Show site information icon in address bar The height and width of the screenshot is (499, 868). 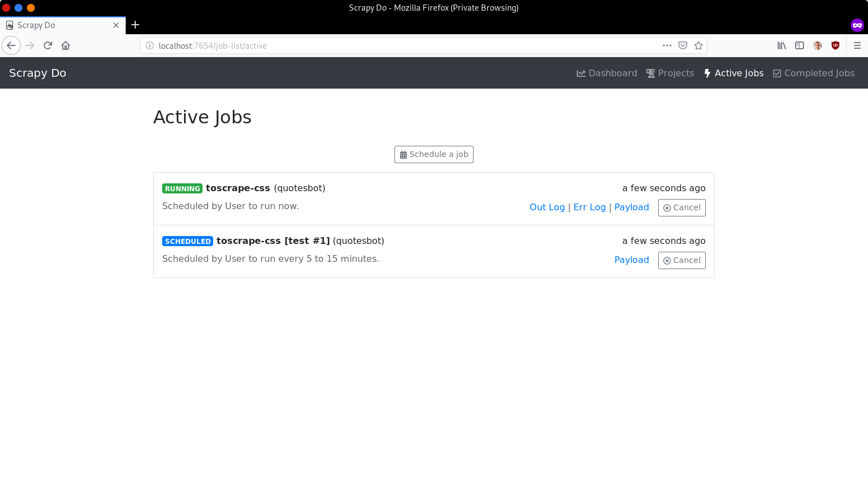pyautogui.click(x=150, y=45)
